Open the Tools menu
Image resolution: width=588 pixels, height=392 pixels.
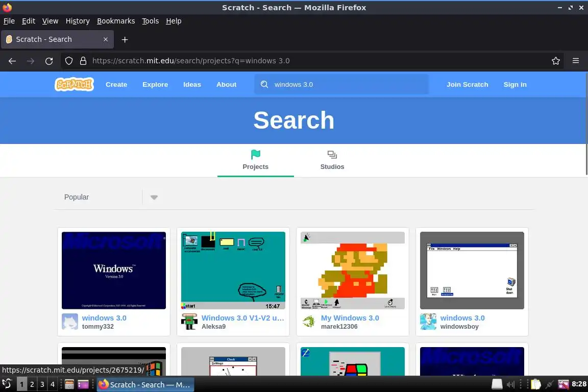(151, 21)
